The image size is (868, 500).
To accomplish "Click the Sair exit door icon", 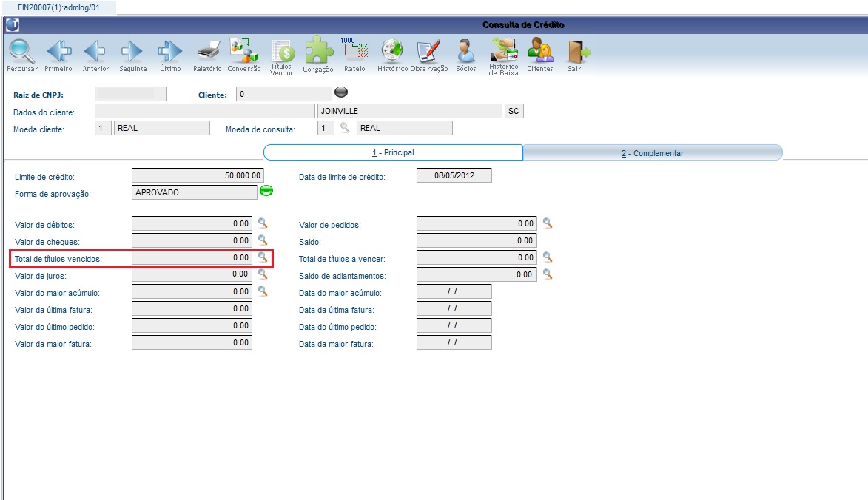I will pos(578,52).
